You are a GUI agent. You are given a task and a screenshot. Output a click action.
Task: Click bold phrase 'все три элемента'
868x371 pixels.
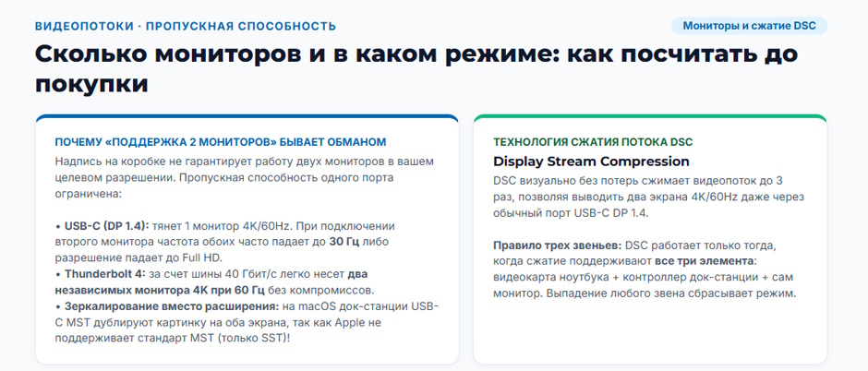click(x=705, y=261)
